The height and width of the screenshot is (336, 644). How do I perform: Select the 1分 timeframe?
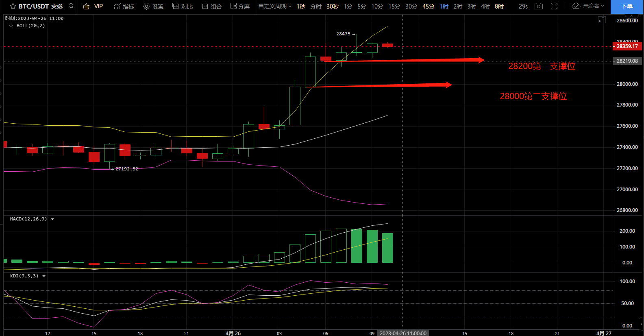pyautogui.click(x=348, y=7)
